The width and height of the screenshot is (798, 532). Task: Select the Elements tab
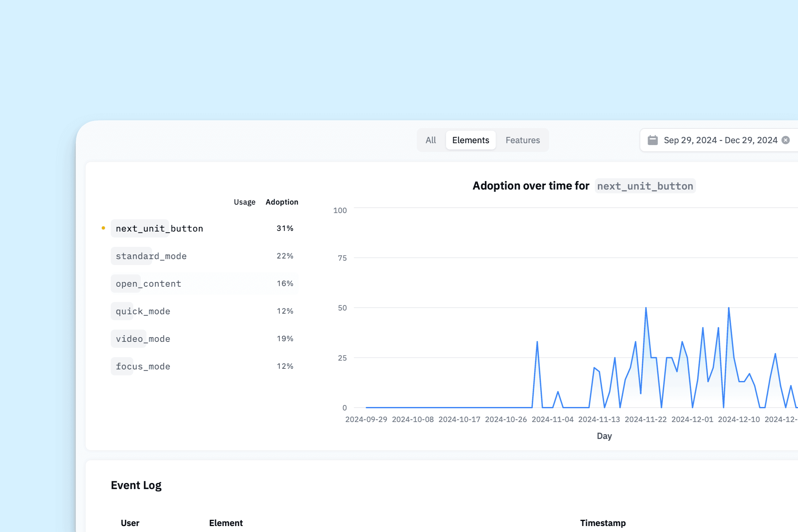pyautogui.click(x=470, y=140)
